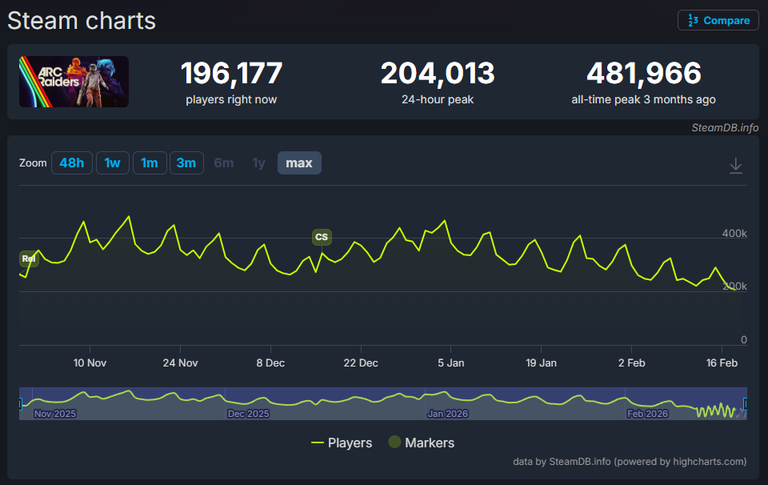Choose the 3m zoom option

click(x=186, y=163)
